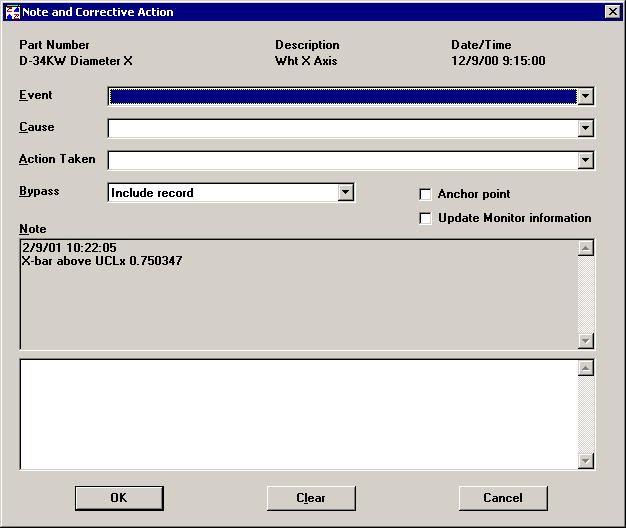Enable the Anchor point checkbox

[426, 194]
